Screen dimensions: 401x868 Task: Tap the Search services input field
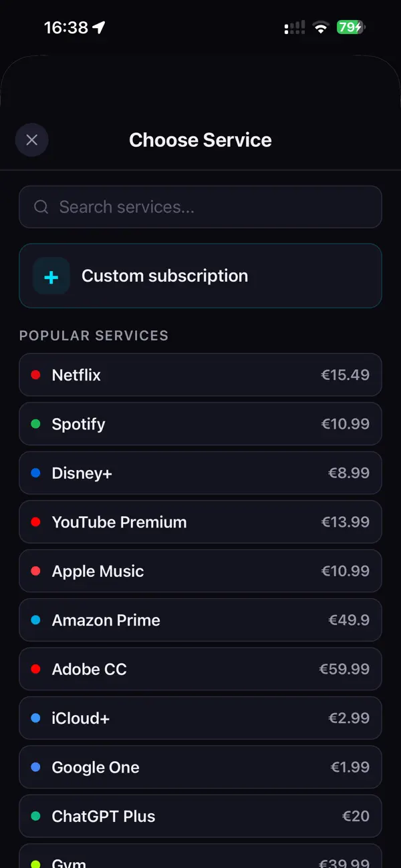coord(200,207)
